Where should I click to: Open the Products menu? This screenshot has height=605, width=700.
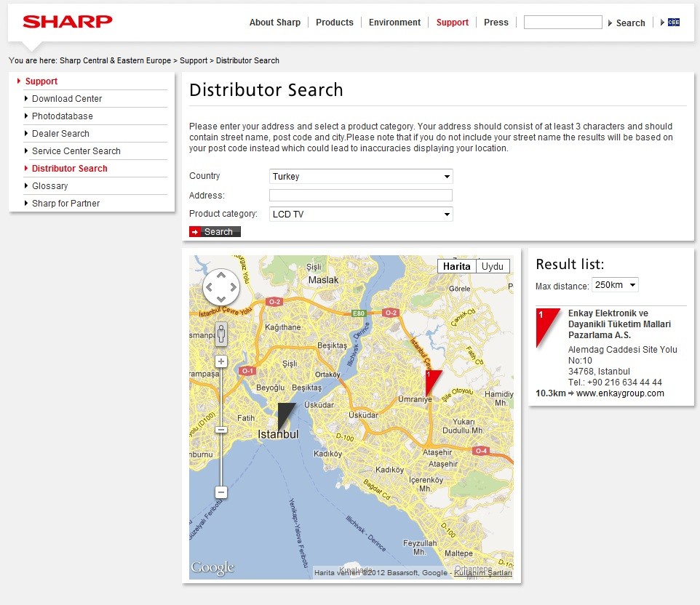(335, 23)
